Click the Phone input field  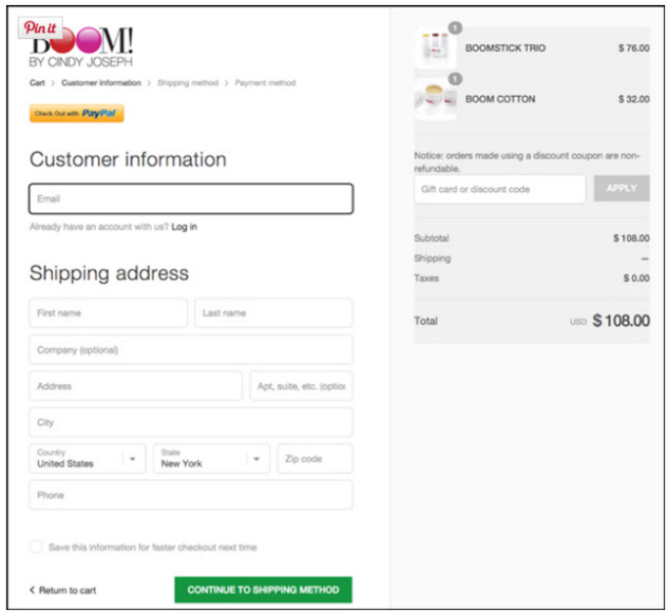[191, 496]
